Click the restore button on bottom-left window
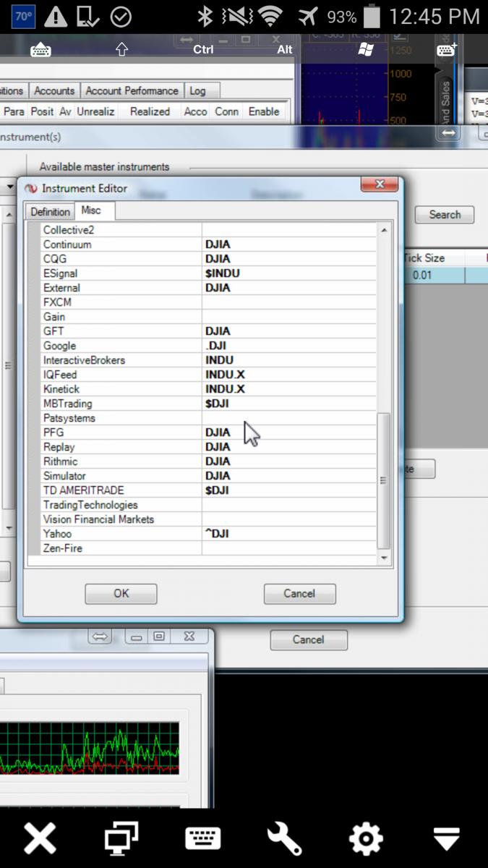The image size is (488, 868). click(x=158, y=637)
